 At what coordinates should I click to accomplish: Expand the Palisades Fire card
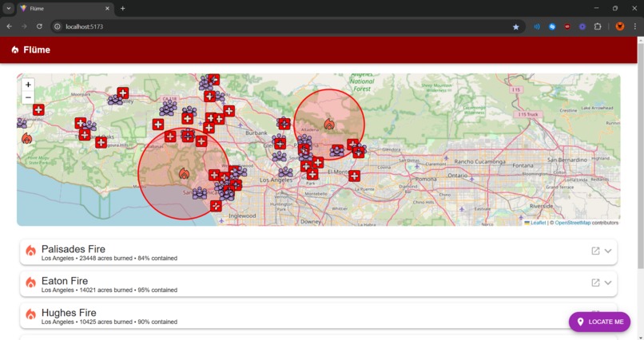tap(608, 251)
